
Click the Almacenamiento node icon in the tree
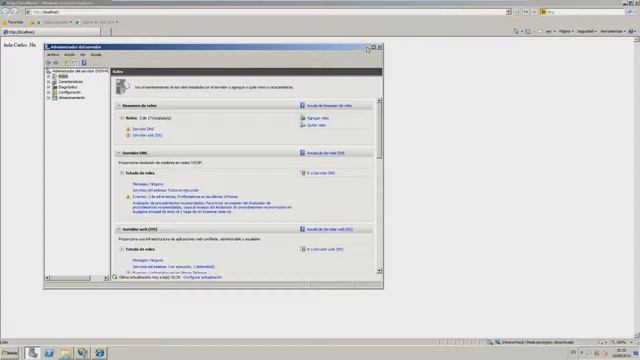coord(55,98)
